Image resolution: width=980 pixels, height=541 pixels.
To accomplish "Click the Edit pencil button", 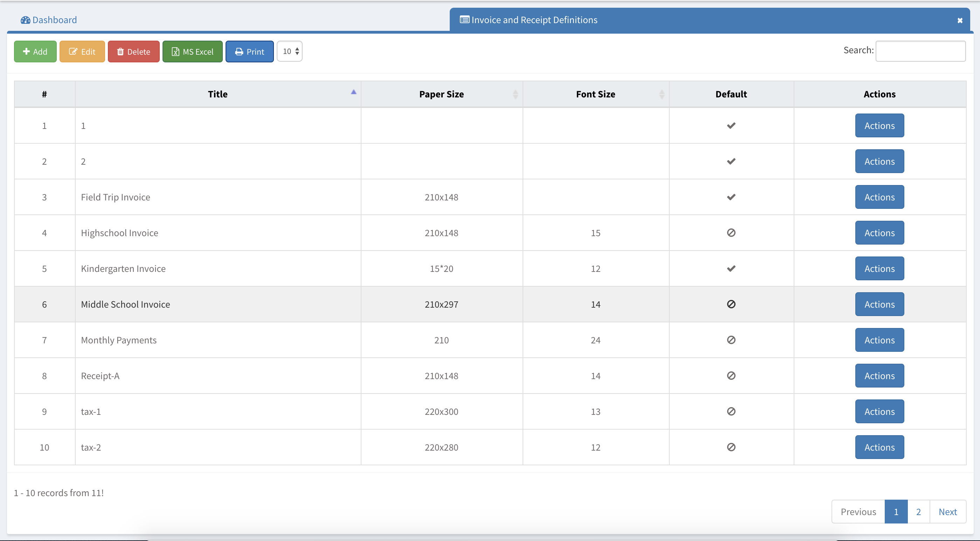I will [x=82, y=52].
